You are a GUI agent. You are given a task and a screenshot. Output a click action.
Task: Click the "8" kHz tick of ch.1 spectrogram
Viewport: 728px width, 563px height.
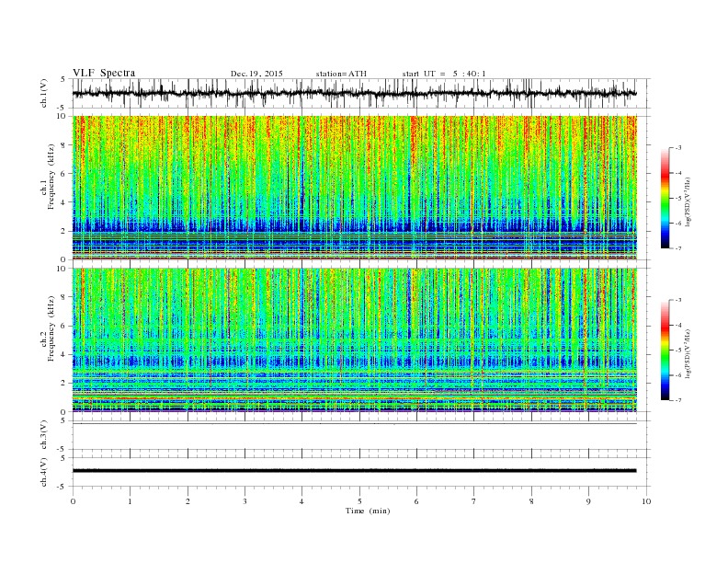[x=64, y=145]
